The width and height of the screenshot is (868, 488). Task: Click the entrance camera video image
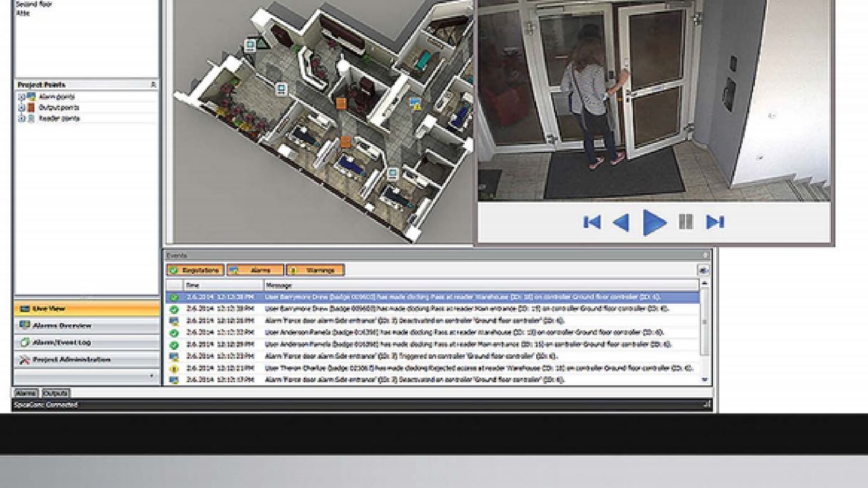pyautogui.click(x=654, y=100)
